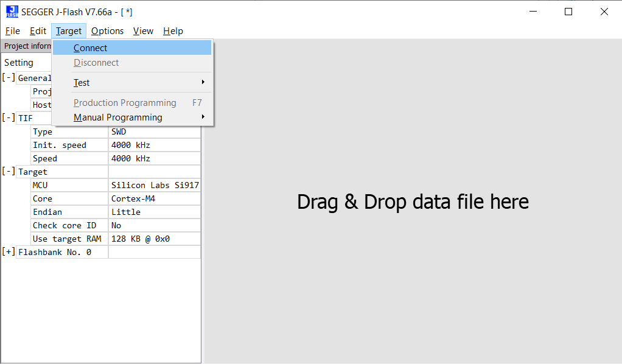Expand Manual Programming submenu arrow

tap(203, 117)
